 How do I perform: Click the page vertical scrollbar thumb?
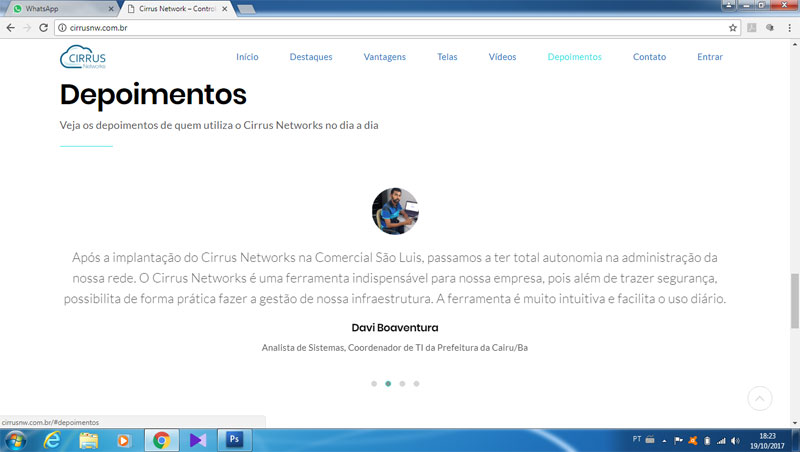[794, 301]
